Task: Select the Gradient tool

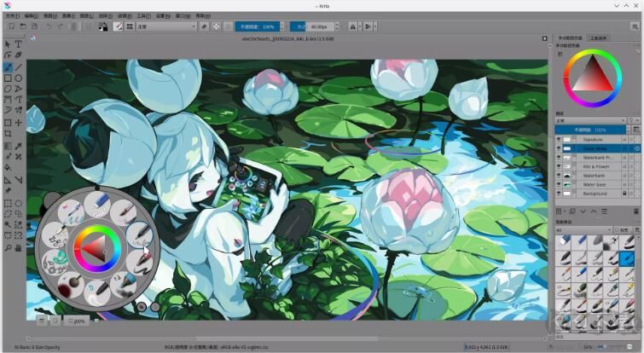Action: tap(8, 146)
